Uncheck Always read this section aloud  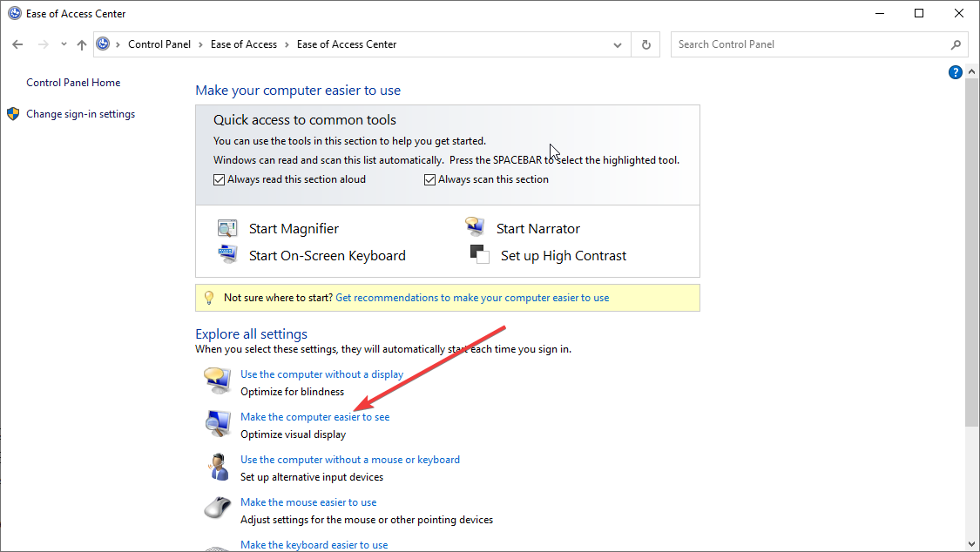220,180
